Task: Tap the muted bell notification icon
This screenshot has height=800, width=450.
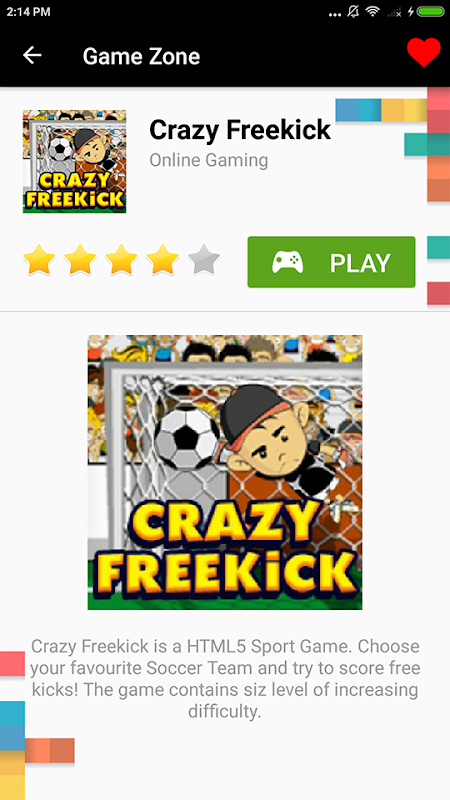Action: click(353, 12)
